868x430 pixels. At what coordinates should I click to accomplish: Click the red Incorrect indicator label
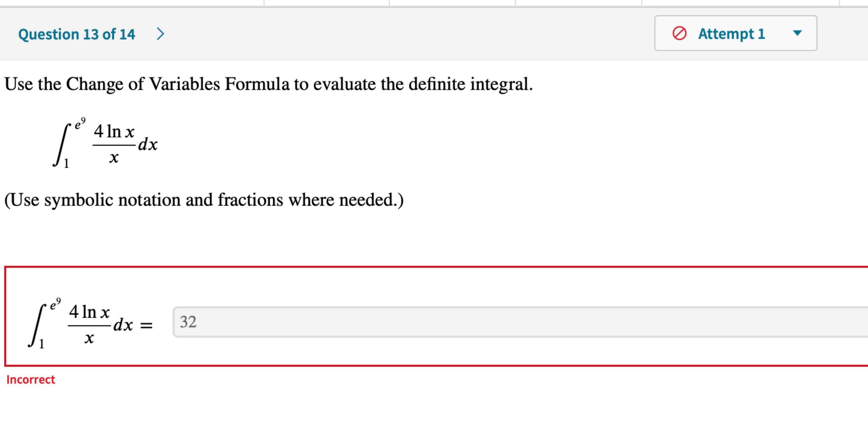point(31,379)
